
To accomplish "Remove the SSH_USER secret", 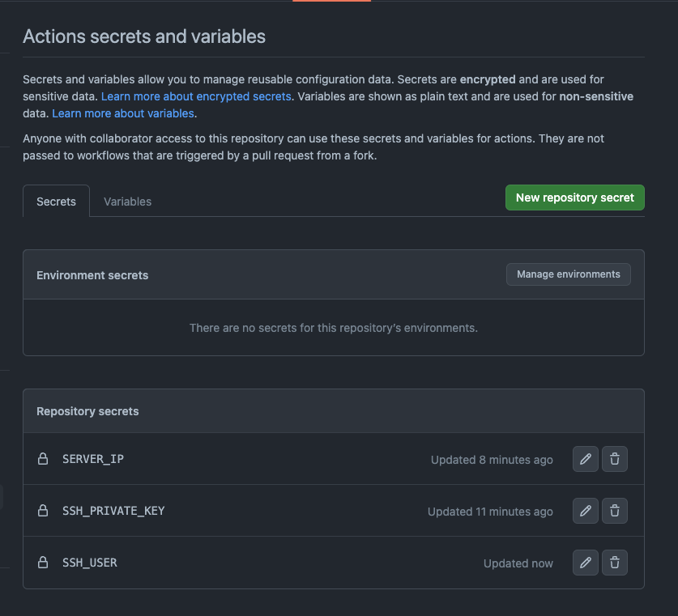I will (x=615, y=563).
